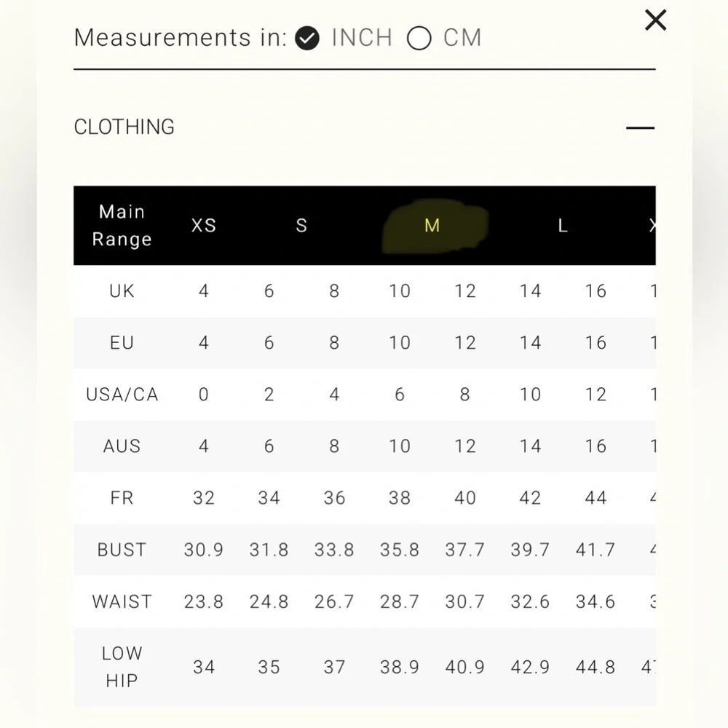Click the FR row label
The width and height of the screenshot is (728, 728).
click(122, 498)
